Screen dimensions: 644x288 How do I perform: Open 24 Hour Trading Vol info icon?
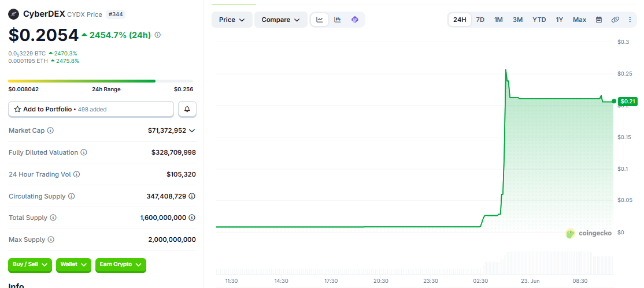(x=76, y=174)
